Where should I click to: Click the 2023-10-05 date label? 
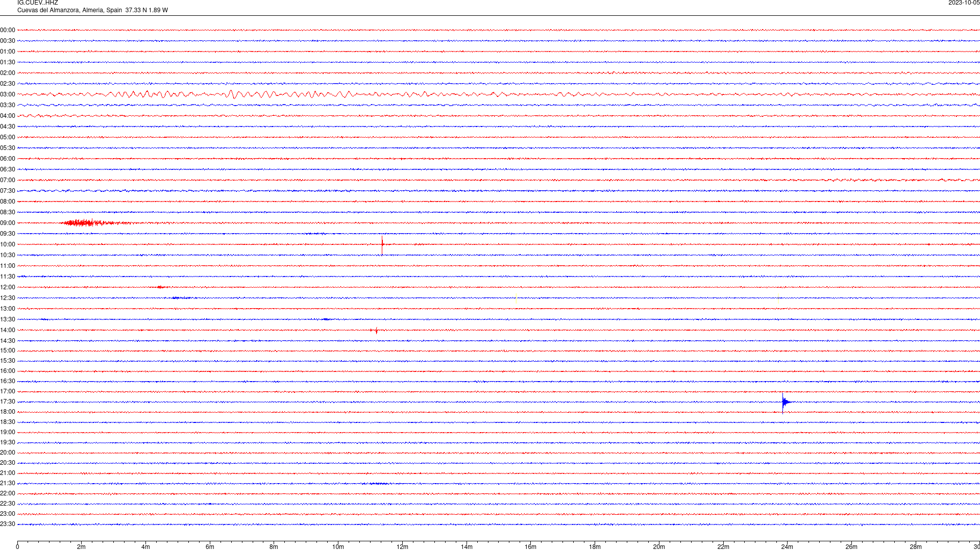[964, 3]
